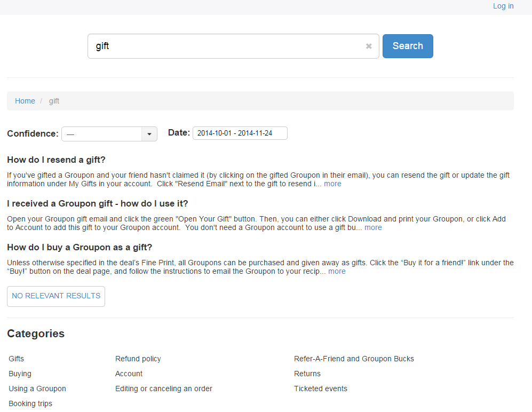
Task: Open 'How do I resend a gift?' article
Action: [x=56, y=160]
